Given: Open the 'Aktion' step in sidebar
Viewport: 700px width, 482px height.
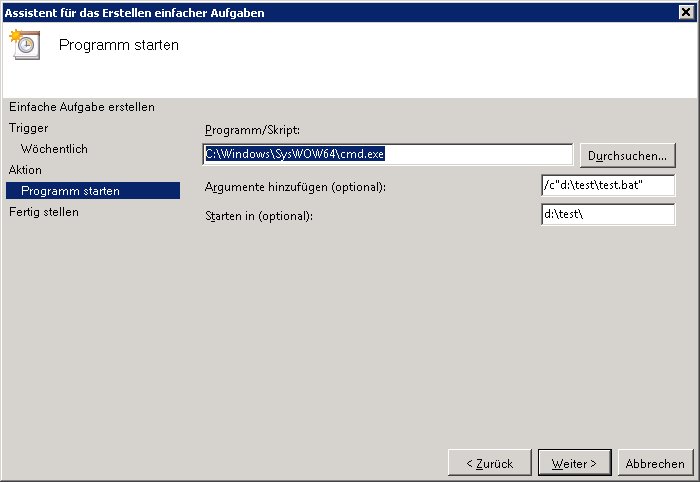Looking at the screenshot, I should (x=26, y=170).
